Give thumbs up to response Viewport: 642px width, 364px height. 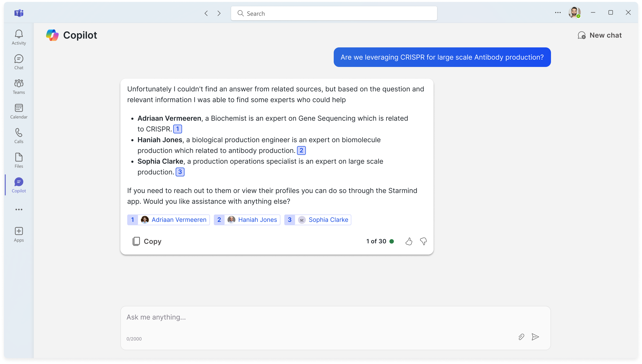(409, 241)
